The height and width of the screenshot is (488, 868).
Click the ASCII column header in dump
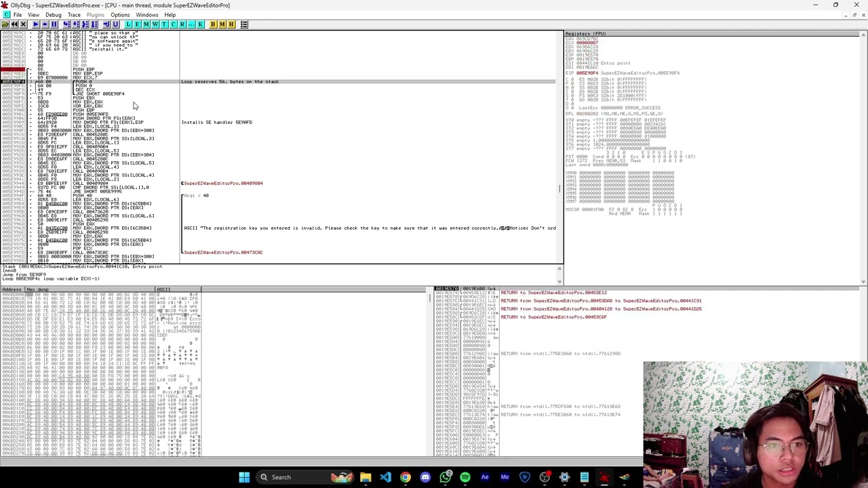178,289
